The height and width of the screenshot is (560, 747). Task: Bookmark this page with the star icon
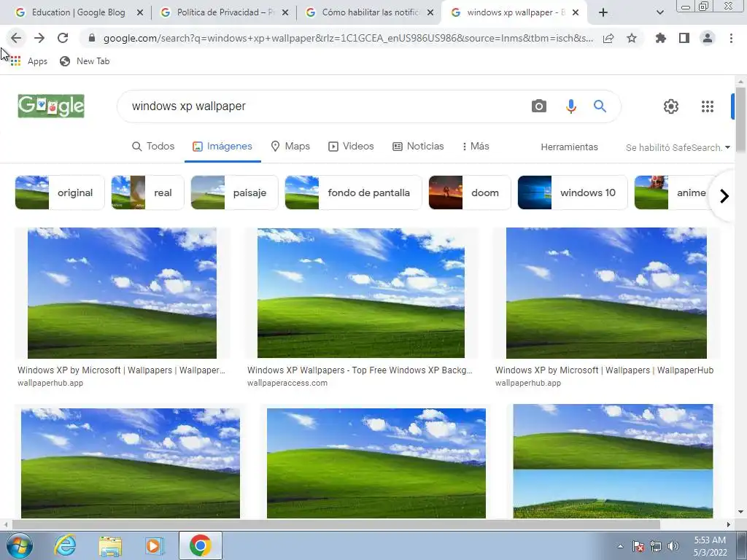632,39
